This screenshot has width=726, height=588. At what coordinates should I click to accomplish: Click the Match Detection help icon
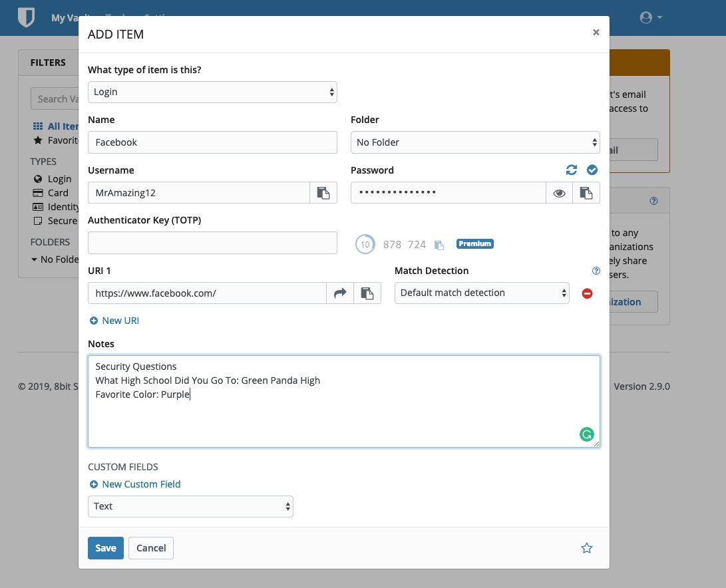click(x=596, y=271)
